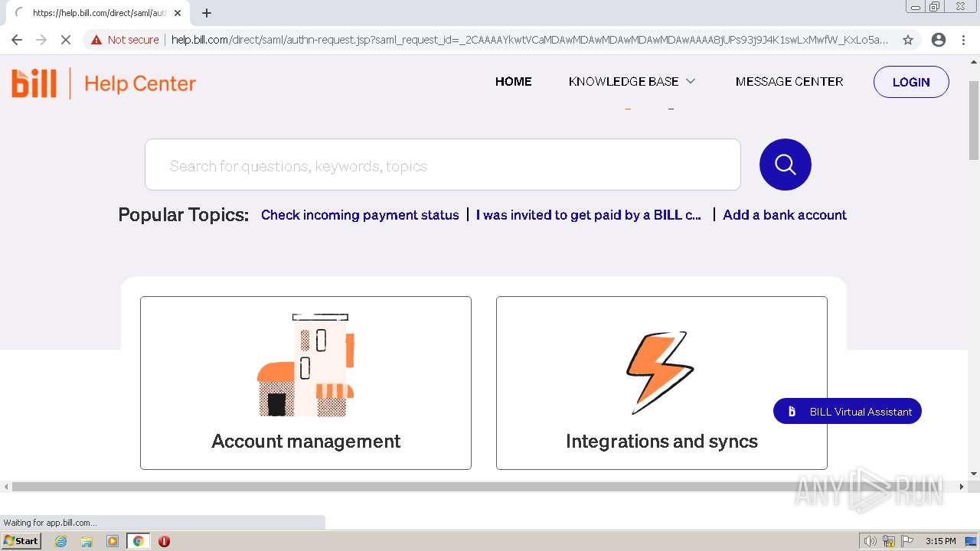Screen dimensions: 980x551
Task: Open Internet Explorer from the taskbar
Action: point(61,541)
